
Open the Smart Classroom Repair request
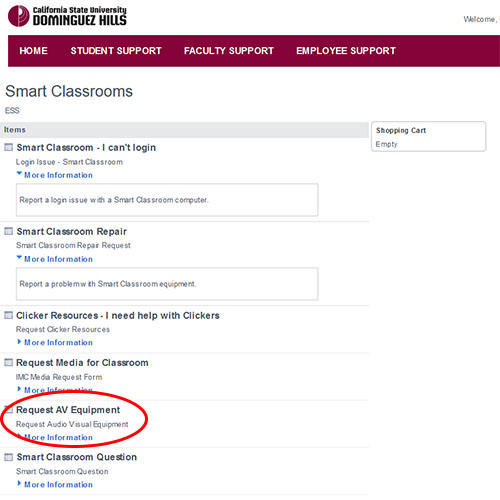72,231
